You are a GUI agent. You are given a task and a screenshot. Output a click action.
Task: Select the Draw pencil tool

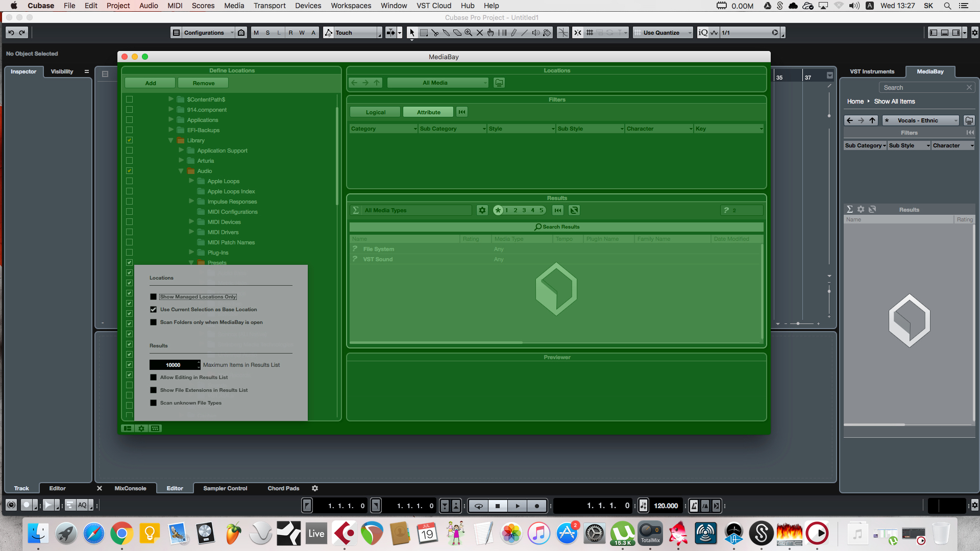pyautogui.click(x=513, y=33)
